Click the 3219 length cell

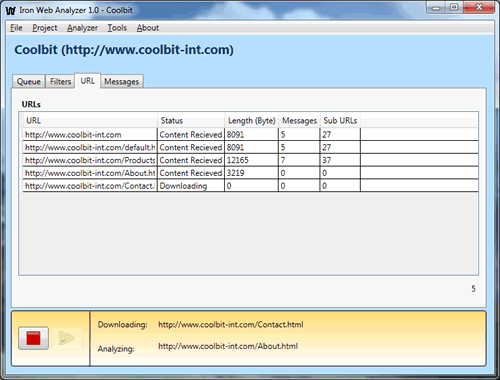[x=251, y=173]
